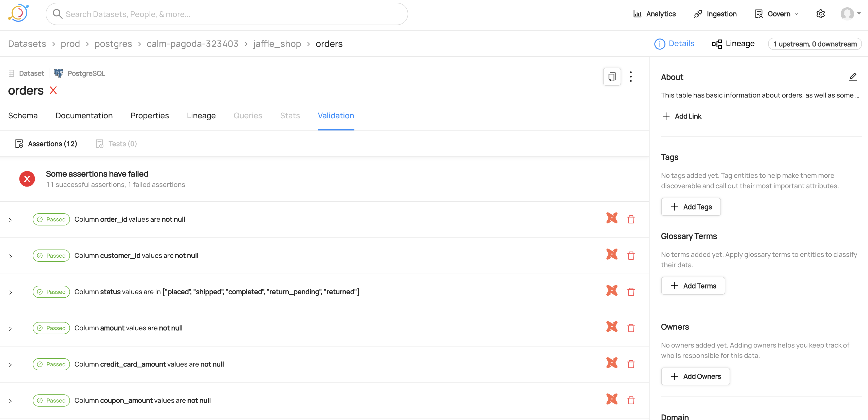Click the Add Owners button
The height and width of the screenshot is (420, 868).
pos(695,376)
